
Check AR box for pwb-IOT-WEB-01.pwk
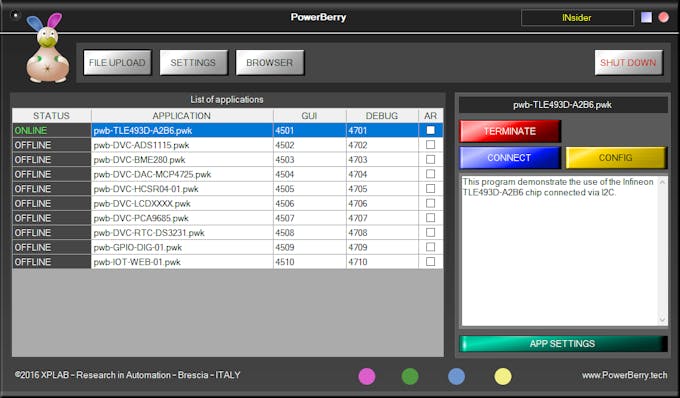pos(430,261)
